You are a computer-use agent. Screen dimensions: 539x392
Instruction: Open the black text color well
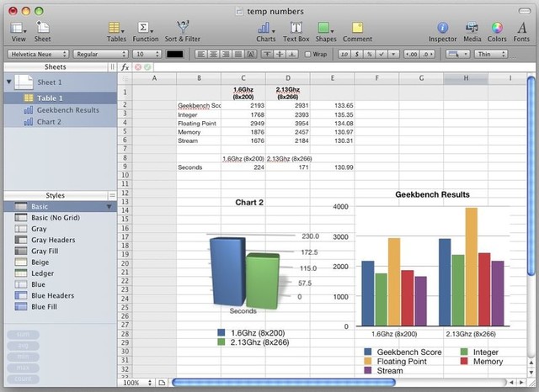(175, 54)
